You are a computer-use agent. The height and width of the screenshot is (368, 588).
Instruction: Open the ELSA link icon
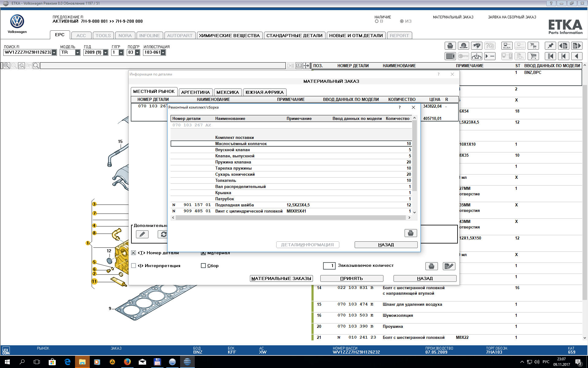pos(507,46)
